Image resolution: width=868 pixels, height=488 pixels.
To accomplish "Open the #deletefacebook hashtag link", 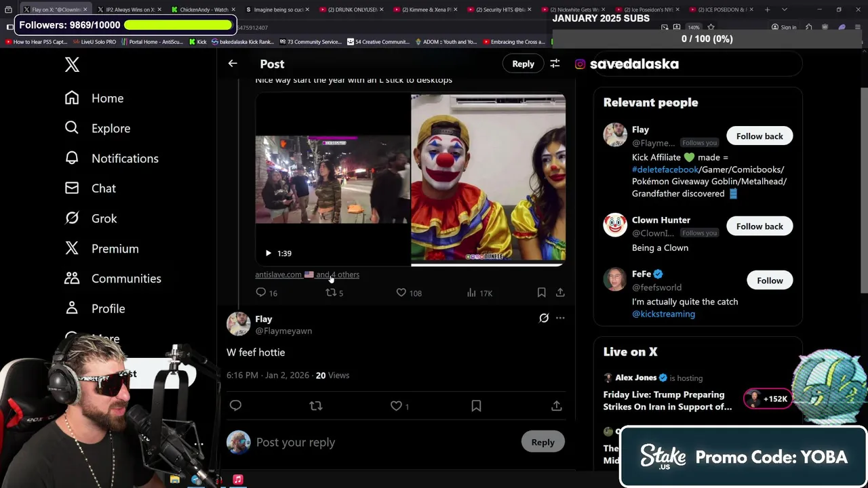I will pos(665,169).
